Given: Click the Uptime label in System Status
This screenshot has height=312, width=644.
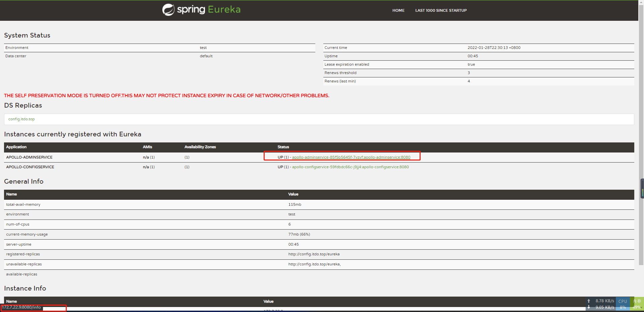Looking at the screenshot, I should [x=331, y=56].
